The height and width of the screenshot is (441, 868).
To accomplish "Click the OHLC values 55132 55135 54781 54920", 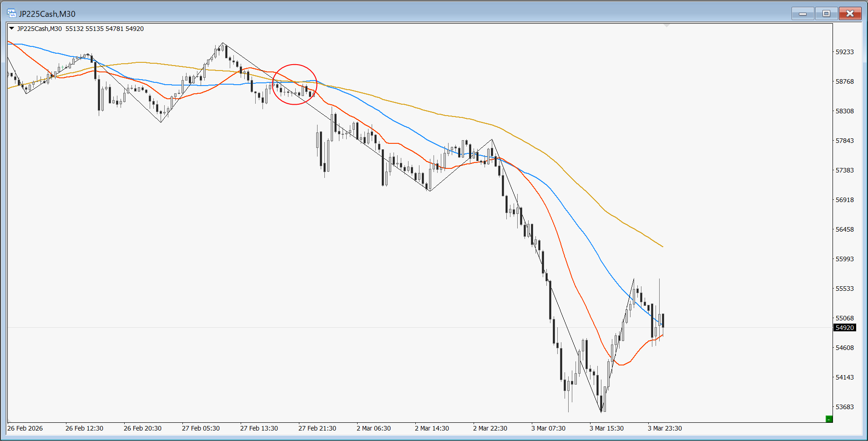I will point(105,29).
